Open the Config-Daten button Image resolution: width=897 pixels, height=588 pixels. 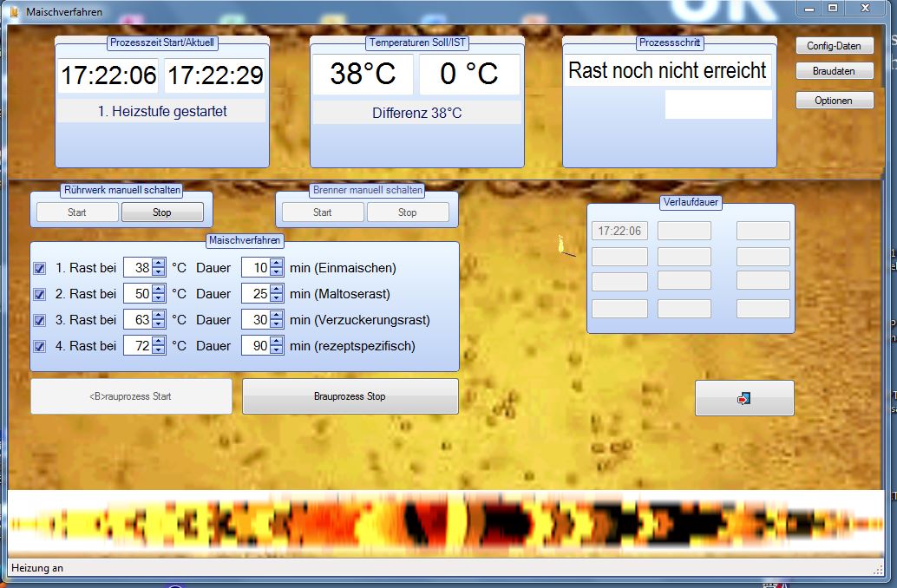click(x=834, y=46)
